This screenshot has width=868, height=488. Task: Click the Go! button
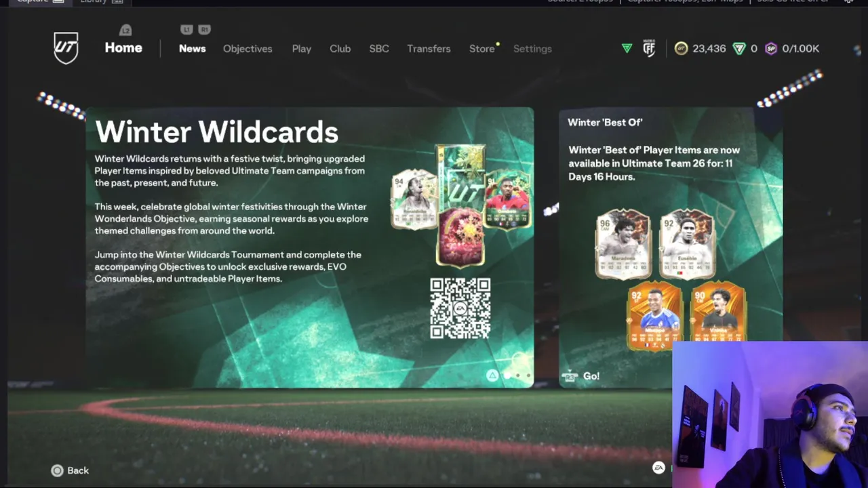(591, 376)
